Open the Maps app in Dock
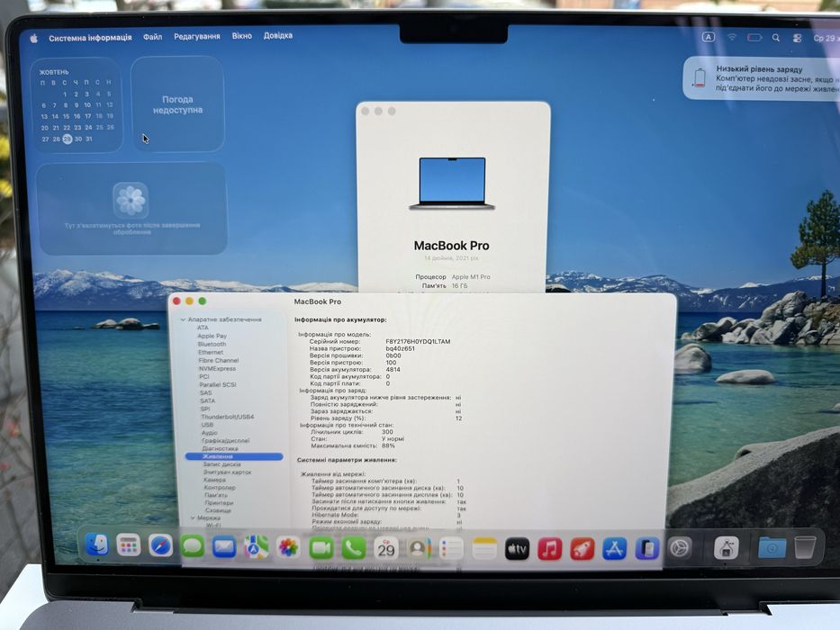Image resolution: width=840 pixels, height=630 pixels. pos(256,547)
